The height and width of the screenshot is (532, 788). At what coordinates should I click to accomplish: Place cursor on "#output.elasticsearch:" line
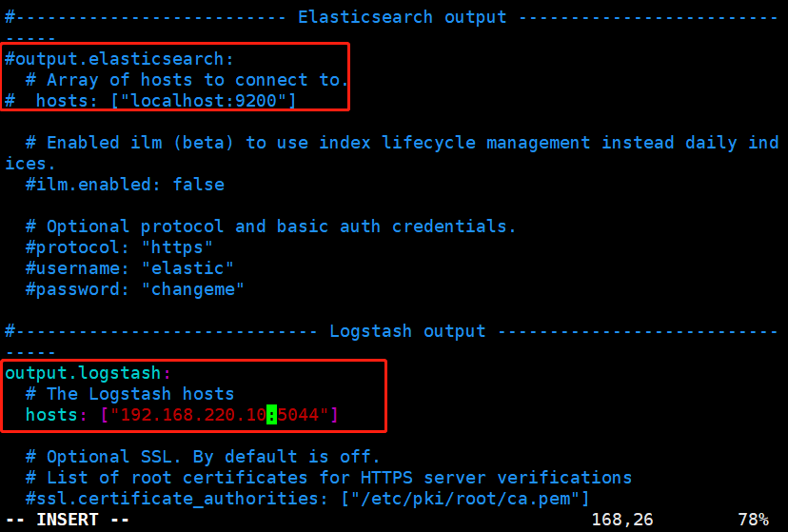tap(119, 59)
